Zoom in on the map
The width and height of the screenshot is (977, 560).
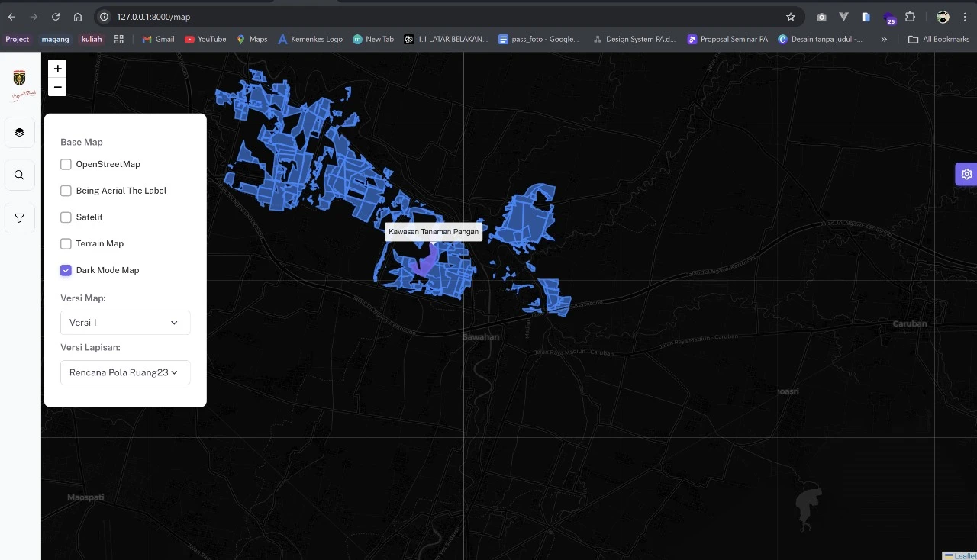(57, 69)
